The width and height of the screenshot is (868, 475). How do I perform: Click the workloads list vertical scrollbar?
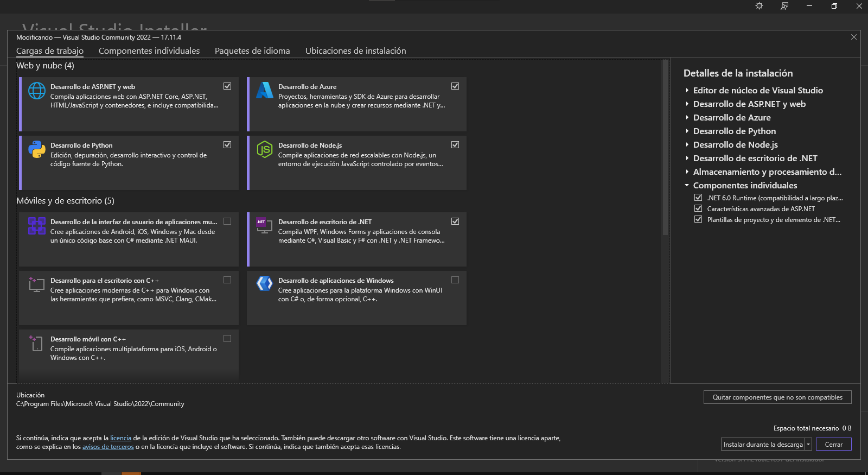coord(665,148)
